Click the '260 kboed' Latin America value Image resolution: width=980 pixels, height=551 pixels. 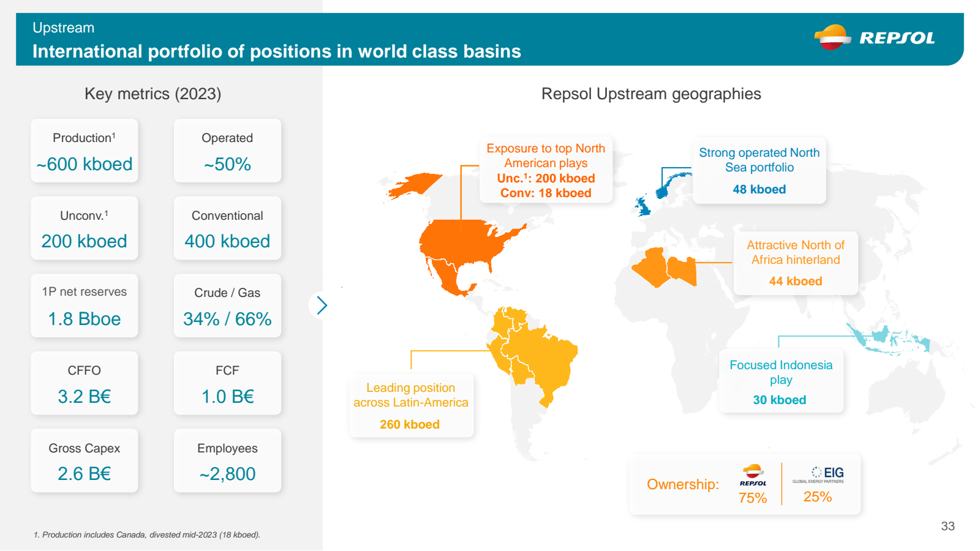tap(410, 424)
